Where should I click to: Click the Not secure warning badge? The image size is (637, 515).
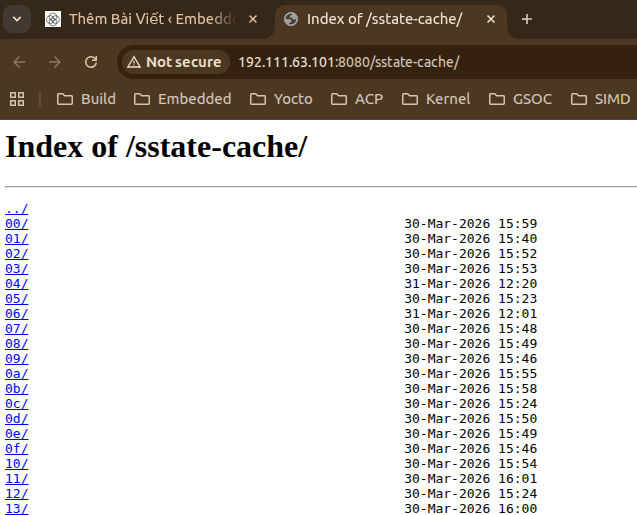173,62
